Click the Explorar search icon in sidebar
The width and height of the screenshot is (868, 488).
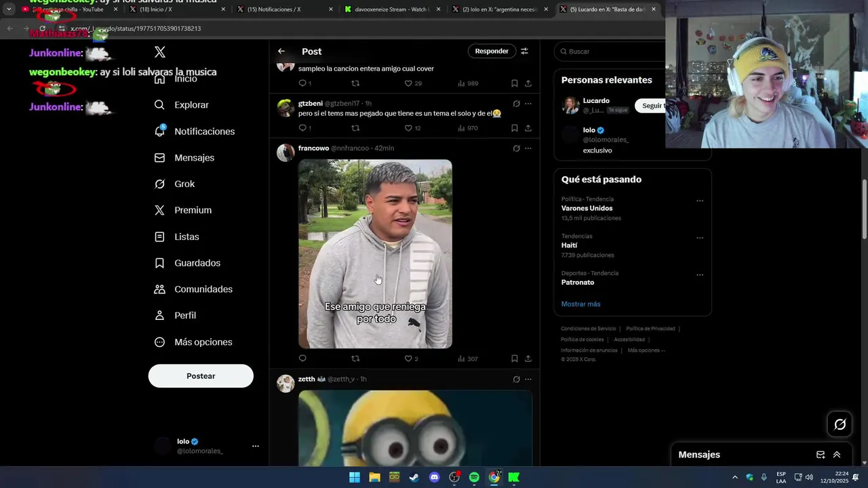pyautogui.click(x=159, y=105)
